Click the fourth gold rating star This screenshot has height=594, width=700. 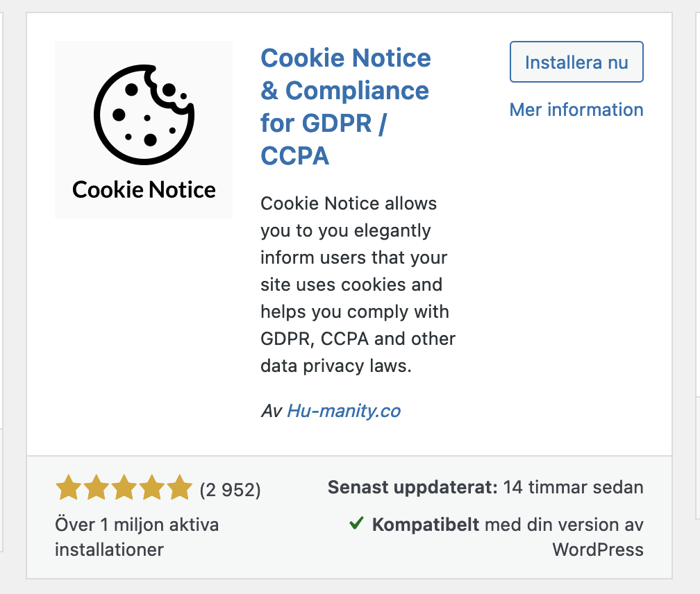tap(152, 489)
